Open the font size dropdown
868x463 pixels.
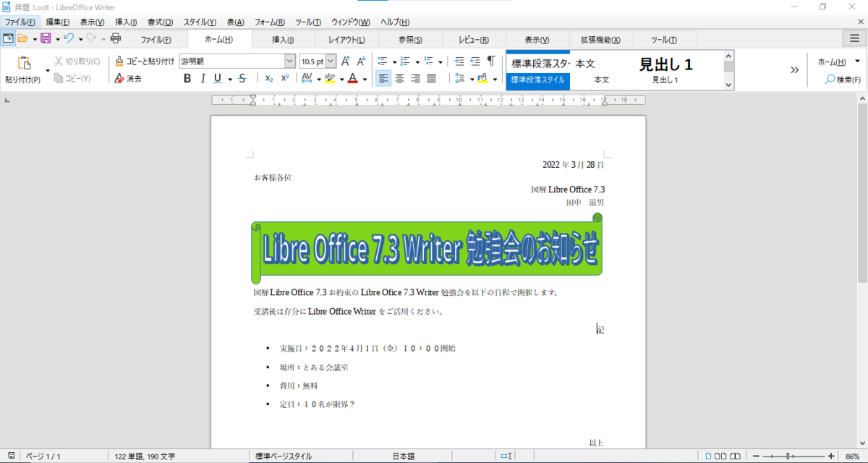(x=331, y=61)
